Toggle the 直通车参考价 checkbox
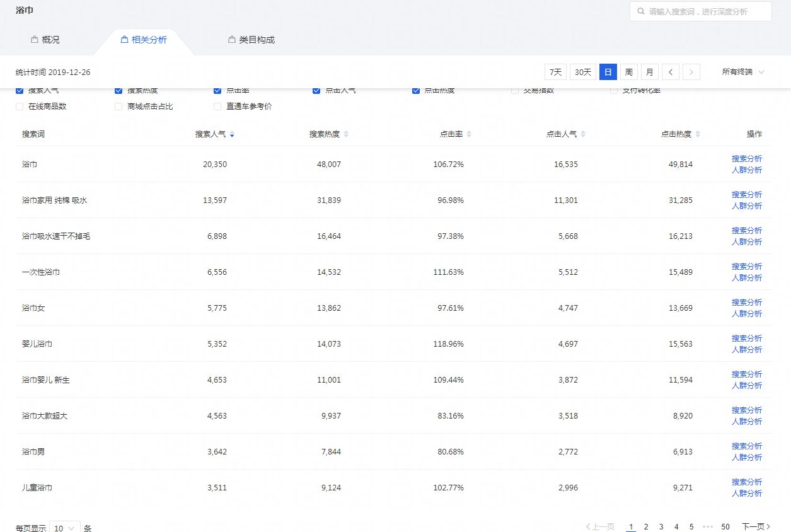The height and width of the screenshot is (532, 791). pos(217,107)
